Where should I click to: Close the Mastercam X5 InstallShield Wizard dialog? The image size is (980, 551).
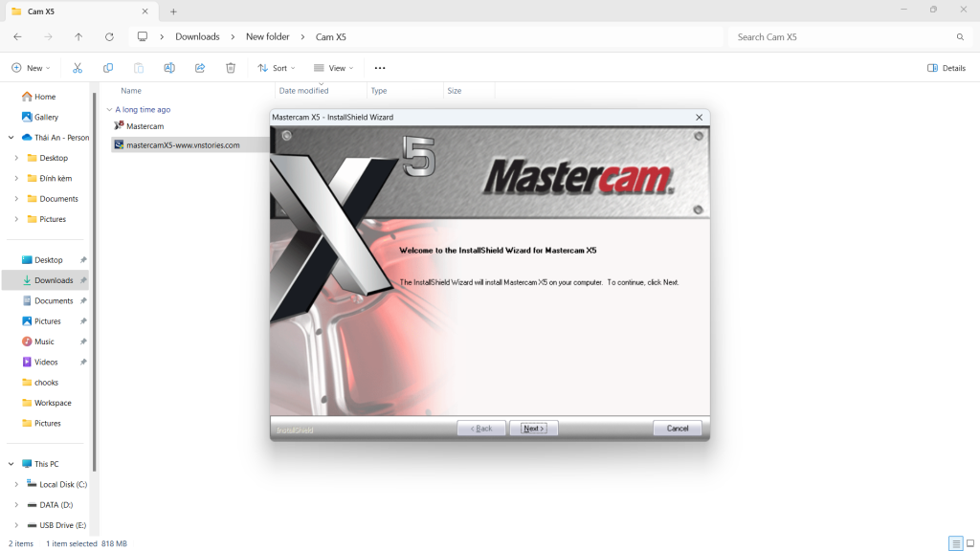point(699,118)
